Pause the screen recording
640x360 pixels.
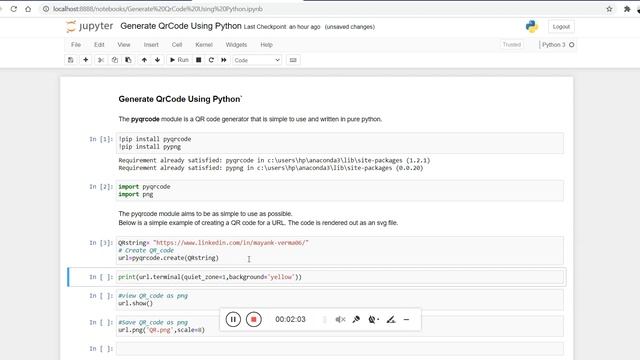(233, 319)
